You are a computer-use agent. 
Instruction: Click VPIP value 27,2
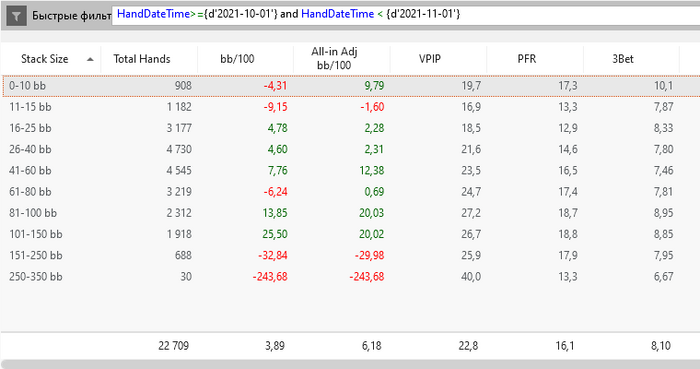coord(471,213)
